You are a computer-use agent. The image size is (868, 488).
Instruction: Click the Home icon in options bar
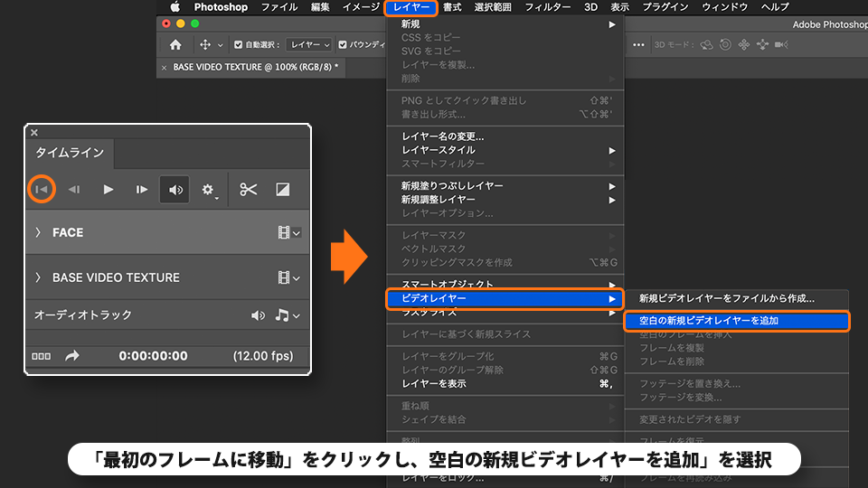pos(175,45)
